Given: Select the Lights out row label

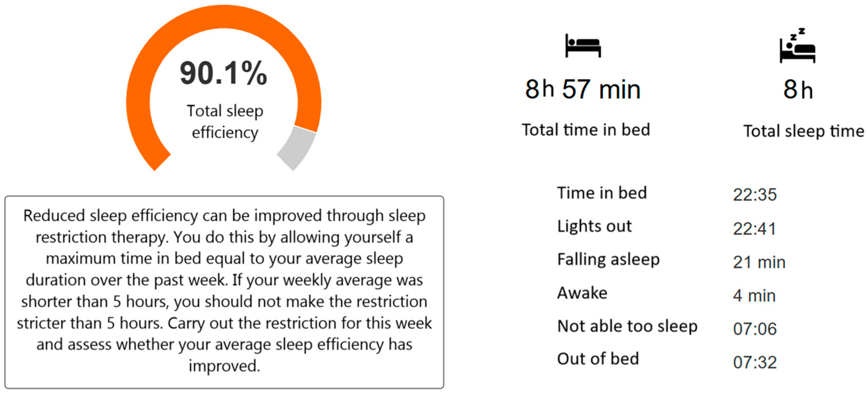Looking at the screenshot, I should [x=594, y=226].
